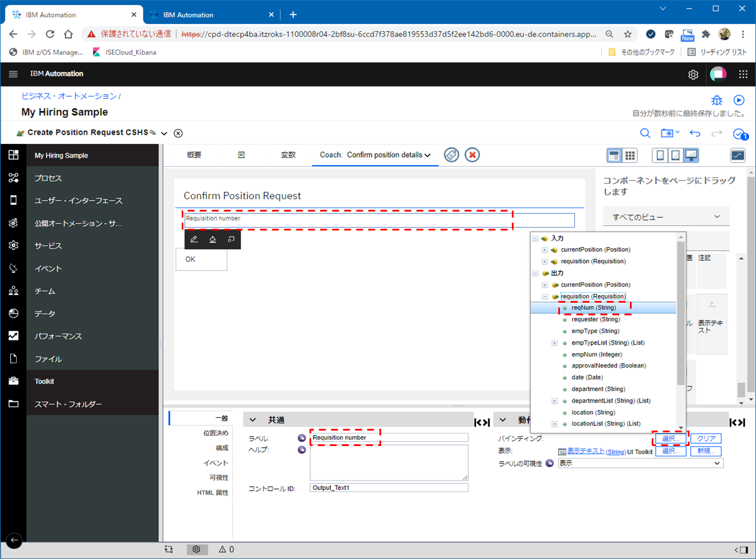Collapse the 共通 section chevron
Screen dimensions: 756x559
(x=253, y=420)
